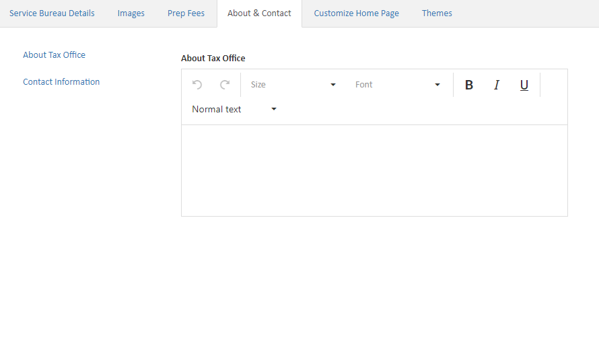The width and height of the screenshot is (599, 364).
Task: Click the caret arrow beside Normal text
Action: (274, 109)
